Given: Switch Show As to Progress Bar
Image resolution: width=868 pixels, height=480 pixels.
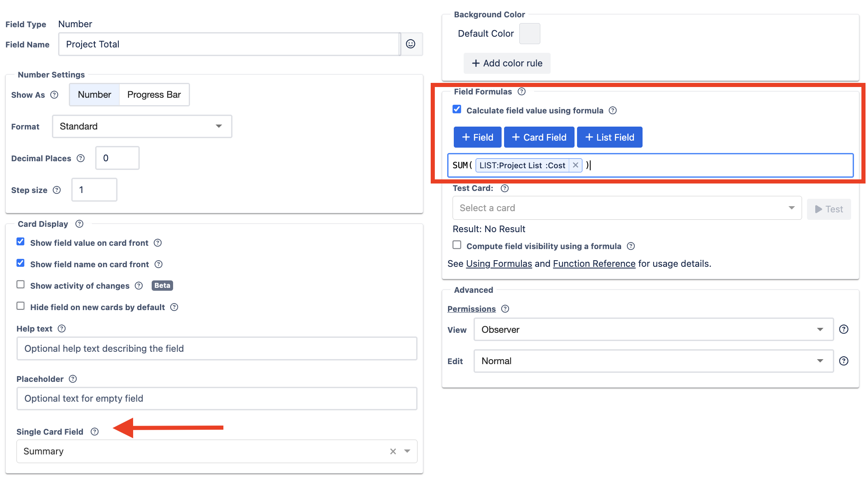Looking at the screenshot, I should 154,95.
